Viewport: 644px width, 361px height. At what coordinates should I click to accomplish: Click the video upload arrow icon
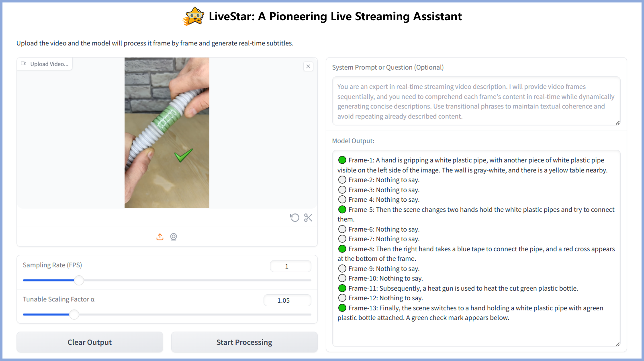pos(160,236)
